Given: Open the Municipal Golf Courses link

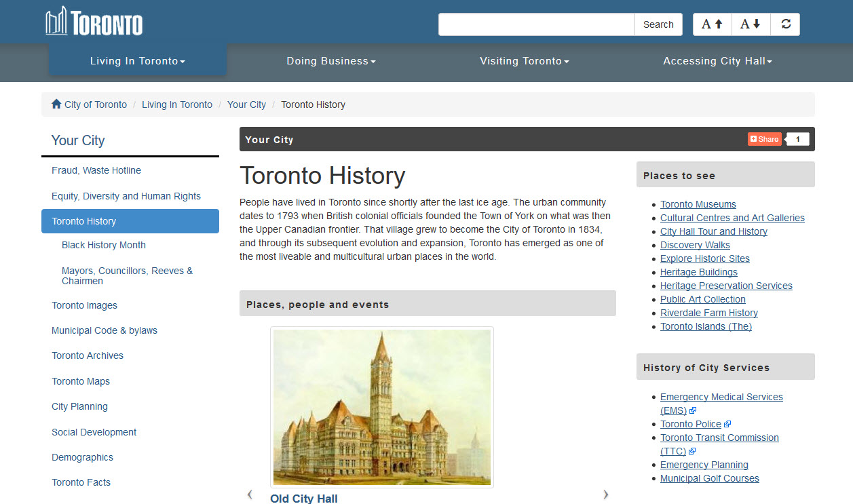Looking at the screenshot, I should pyautogui.click(x=710, y=478).
